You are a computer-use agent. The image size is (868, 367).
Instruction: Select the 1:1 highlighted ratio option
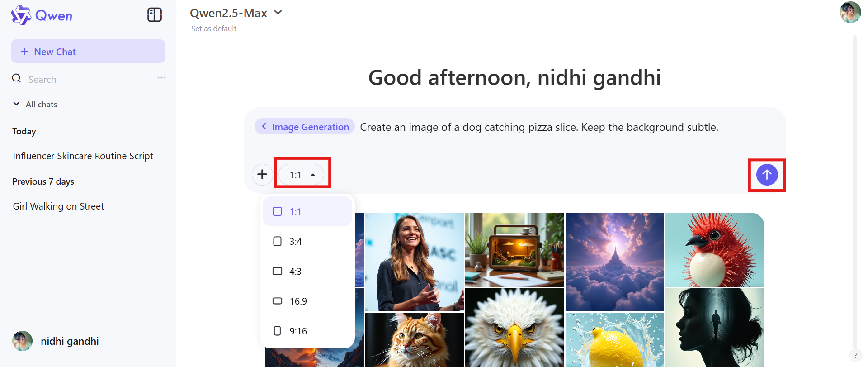(295, 211)
